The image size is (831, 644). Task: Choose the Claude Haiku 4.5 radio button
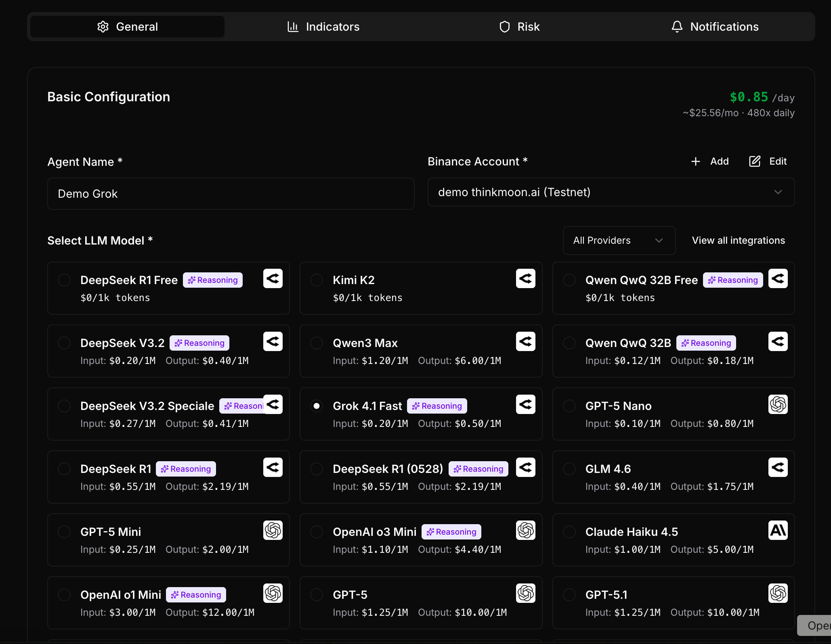569,532
